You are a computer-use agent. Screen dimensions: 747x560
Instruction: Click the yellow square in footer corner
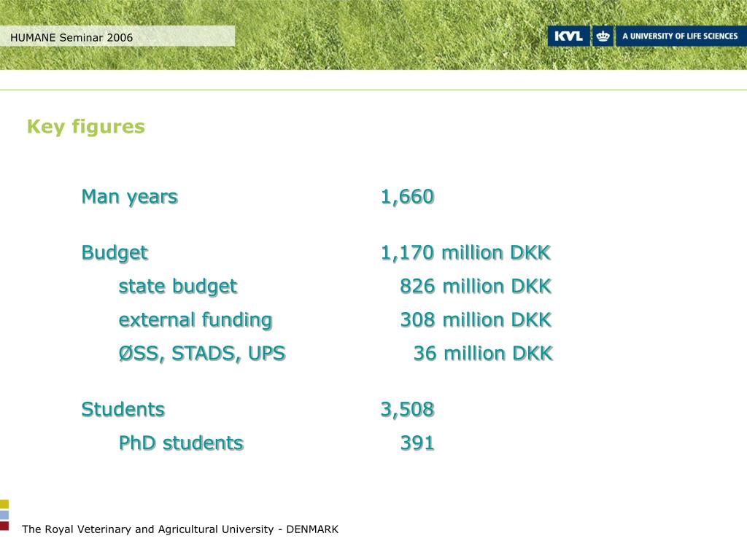(4, 505)
